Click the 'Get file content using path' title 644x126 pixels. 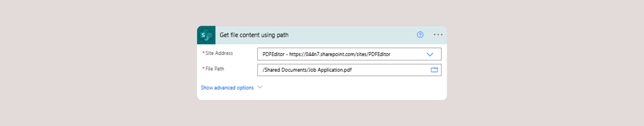click(x=254, y=35)
